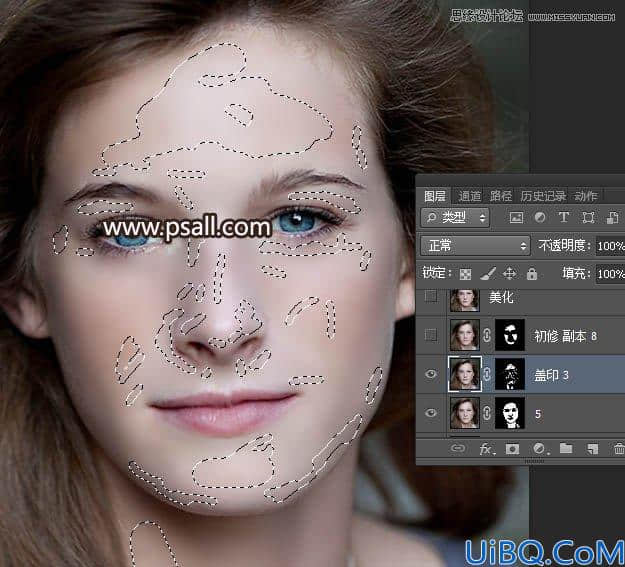Open the fx layer style menu
The width and height of the screenshot is (625, 567).
coord(487,449)
